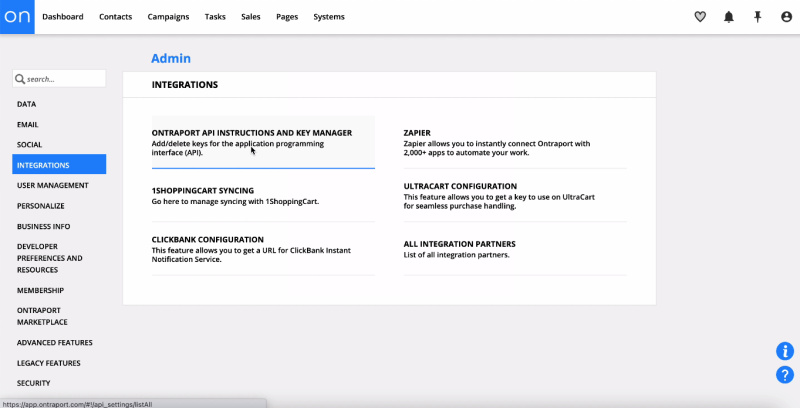
Task: Select PERSONALIZE in the sidebar
Action: click(41, 206)
